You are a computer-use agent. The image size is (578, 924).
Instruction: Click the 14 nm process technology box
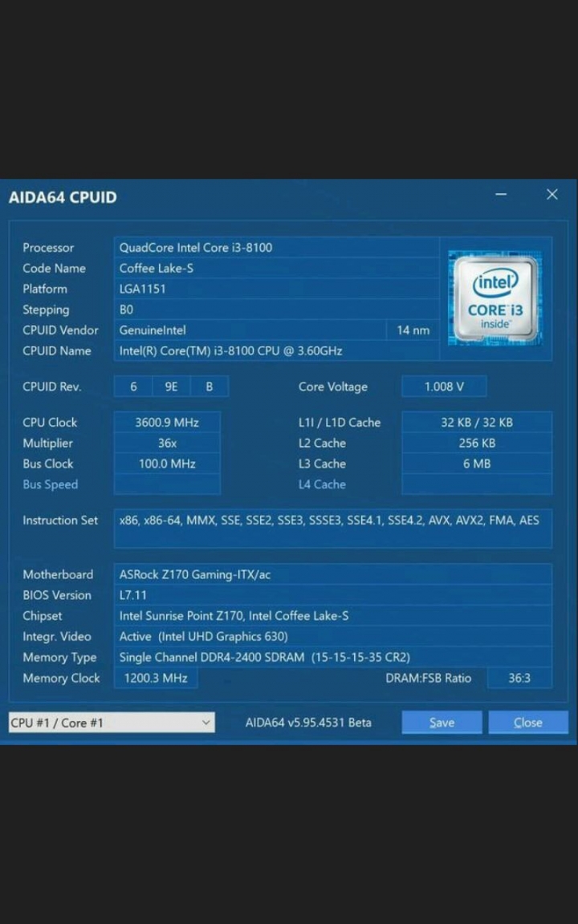[413, 330]
